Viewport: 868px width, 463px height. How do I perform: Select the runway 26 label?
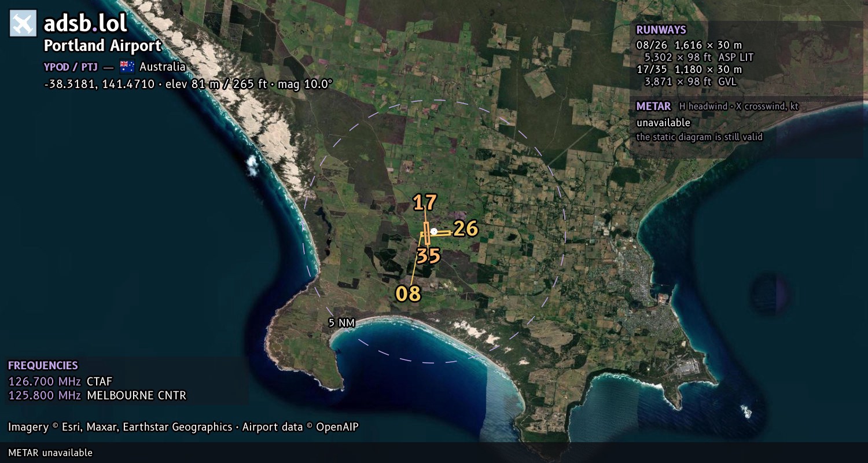[x=465, y=229]
